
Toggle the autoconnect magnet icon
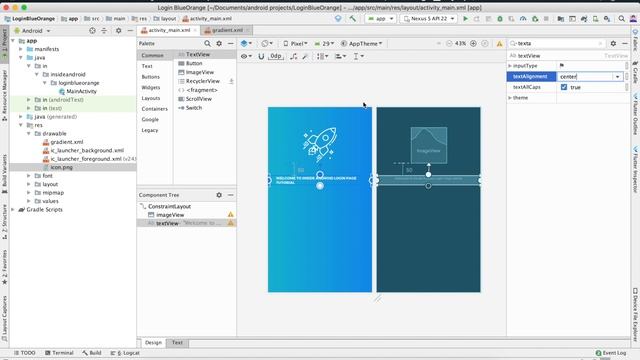[261, 56]
